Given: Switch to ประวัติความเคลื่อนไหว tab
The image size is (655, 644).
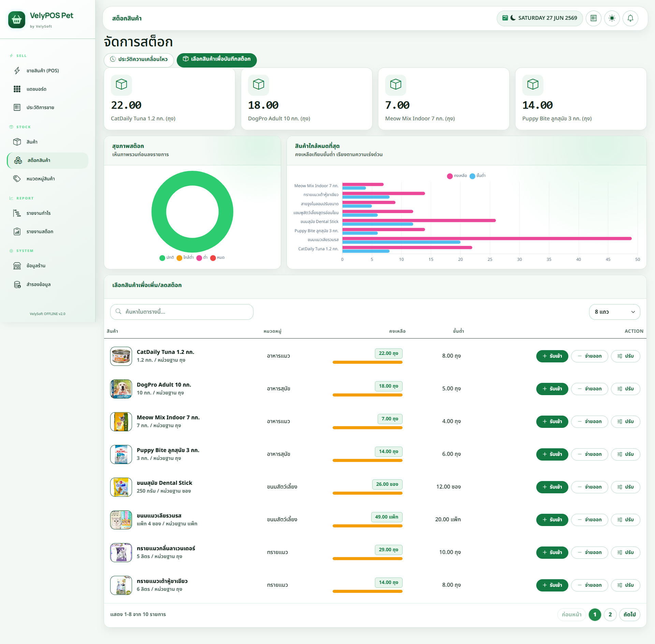Looking at the screenshot, I should [139, 59].
